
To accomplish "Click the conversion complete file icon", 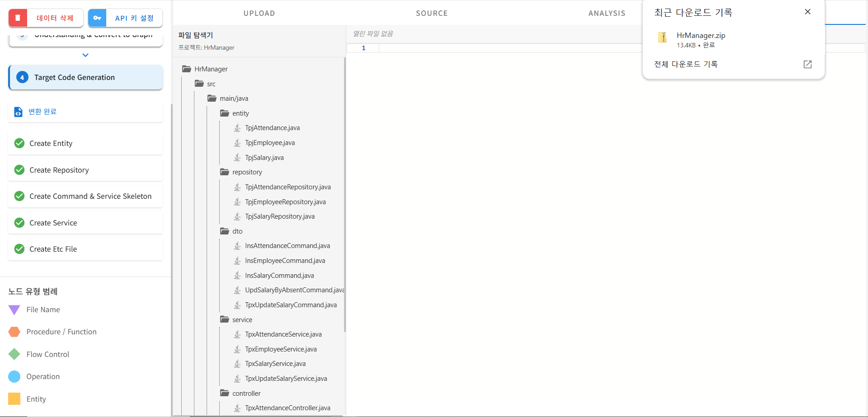I will [x=18, y=112].
